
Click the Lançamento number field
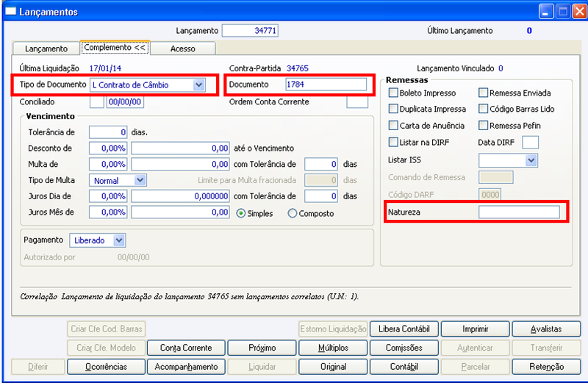point(250,30)
